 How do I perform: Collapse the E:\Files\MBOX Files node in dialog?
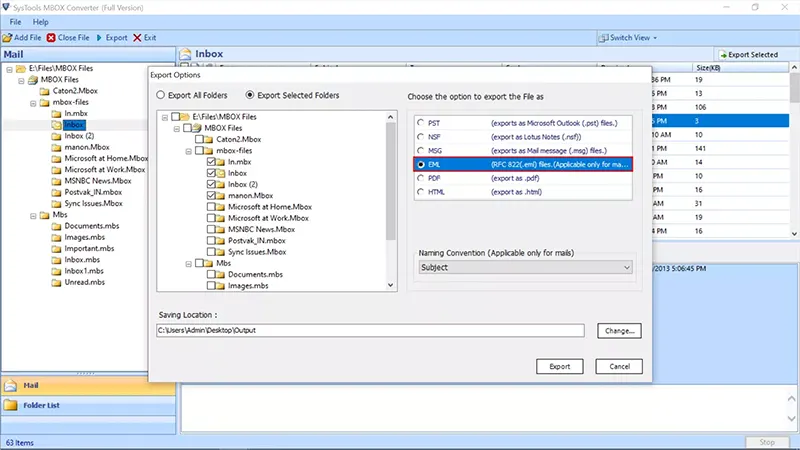coord(165,117)
